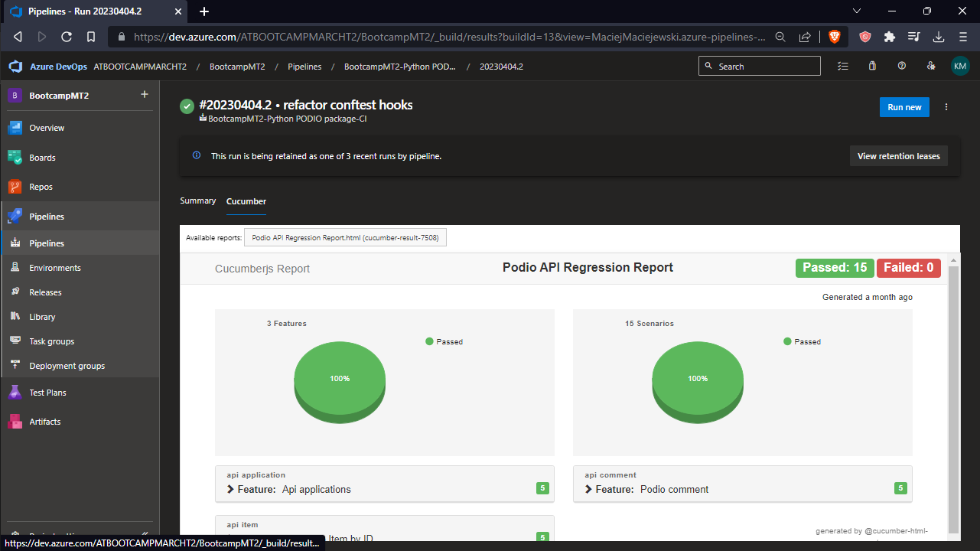Select the Cucumber tab
Screen dimensions: 980x551
(x=246, y=201)
